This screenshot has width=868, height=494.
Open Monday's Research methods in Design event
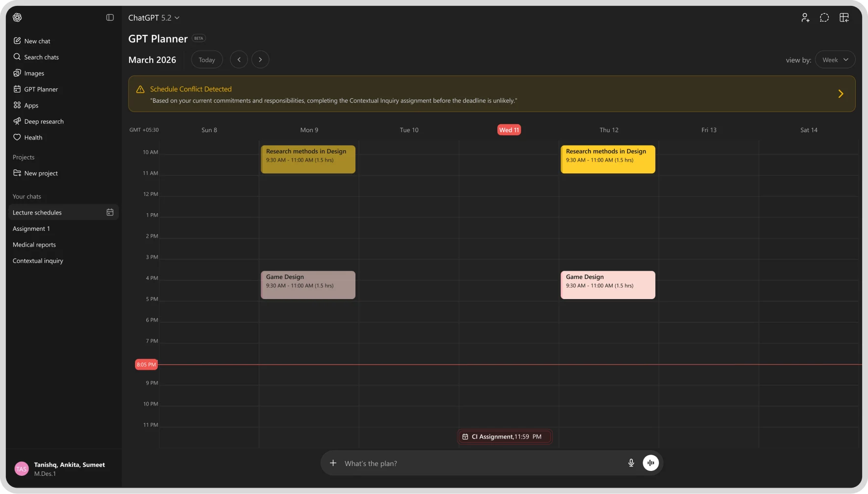click(308, 159)
